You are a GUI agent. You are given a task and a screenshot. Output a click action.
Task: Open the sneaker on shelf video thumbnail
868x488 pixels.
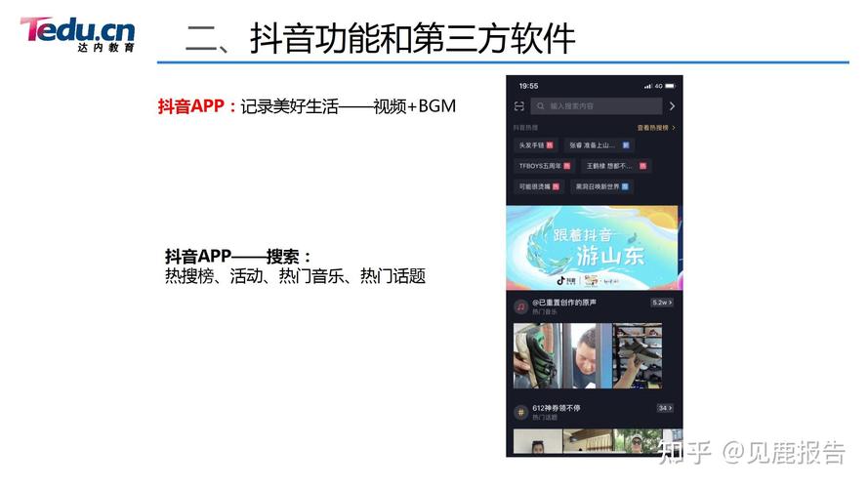coord(638,356)
